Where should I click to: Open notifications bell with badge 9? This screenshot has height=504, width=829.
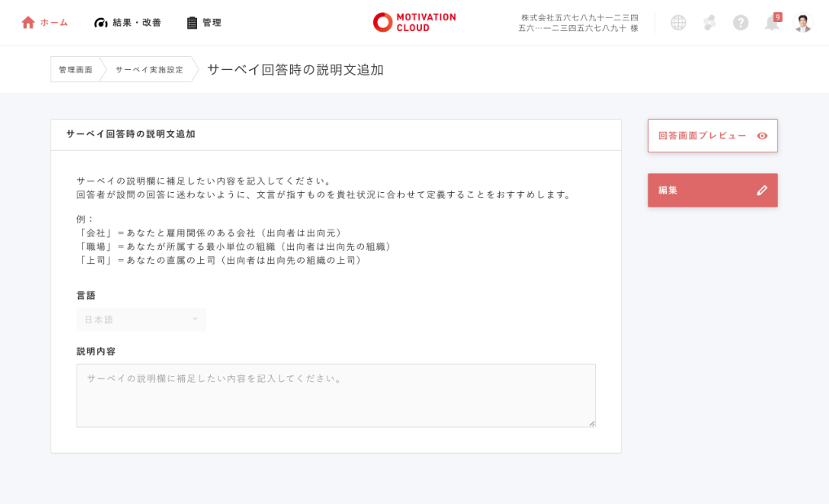[772, 23]
